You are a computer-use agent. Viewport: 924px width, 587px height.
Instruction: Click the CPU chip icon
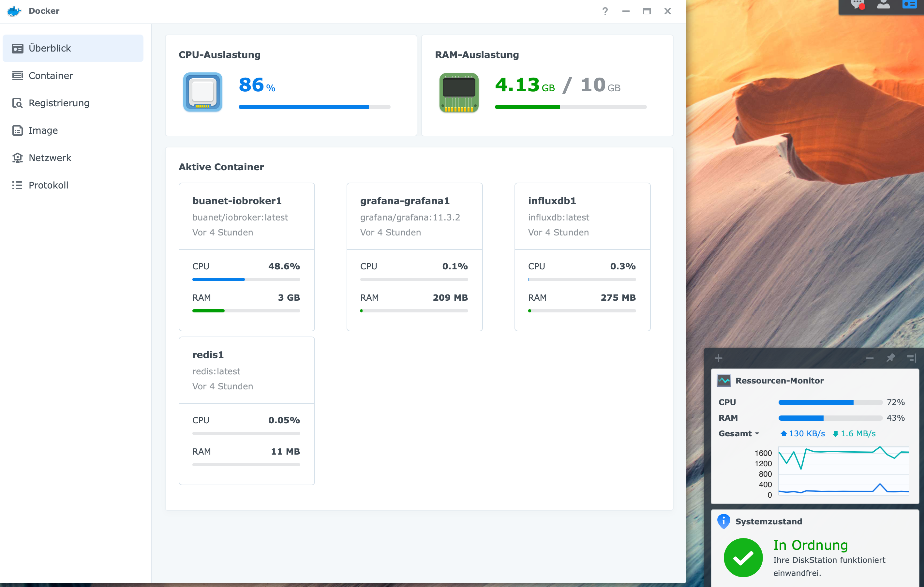(x=202, y=92)
